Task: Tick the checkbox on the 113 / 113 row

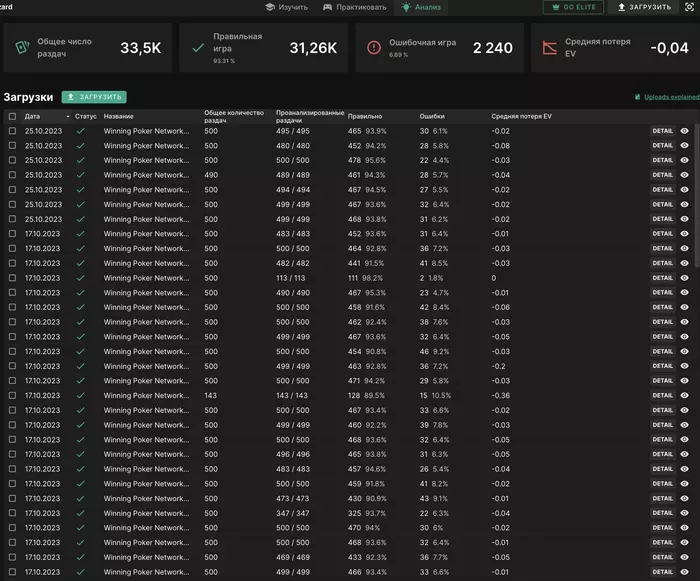Action: pyautogui.click(x=12, y=278)
